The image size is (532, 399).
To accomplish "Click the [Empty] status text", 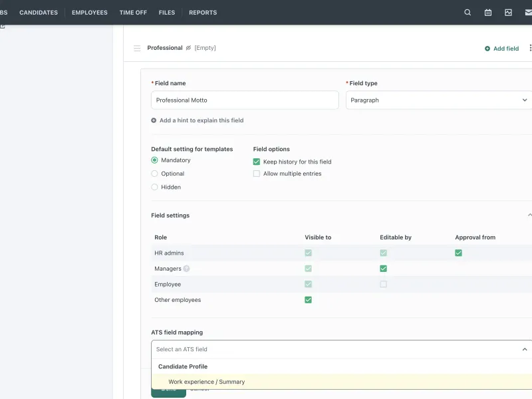I will coord(205,48).
